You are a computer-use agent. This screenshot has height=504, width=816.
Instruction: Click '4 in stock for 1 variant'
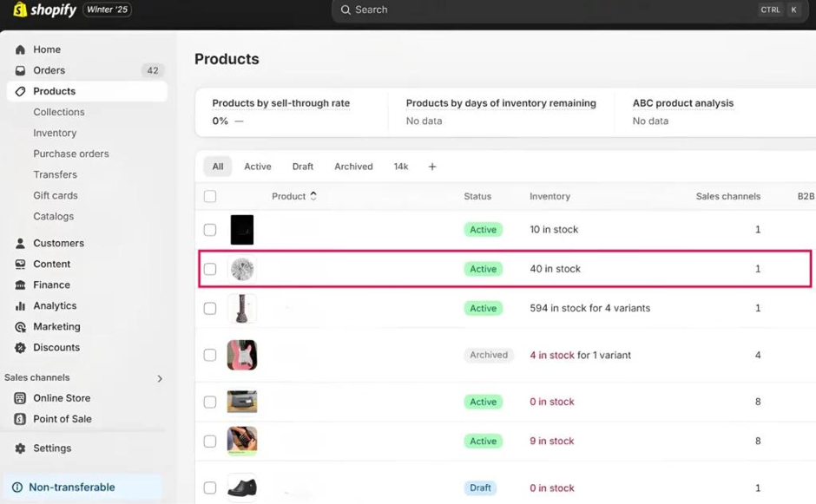point(580,355)
